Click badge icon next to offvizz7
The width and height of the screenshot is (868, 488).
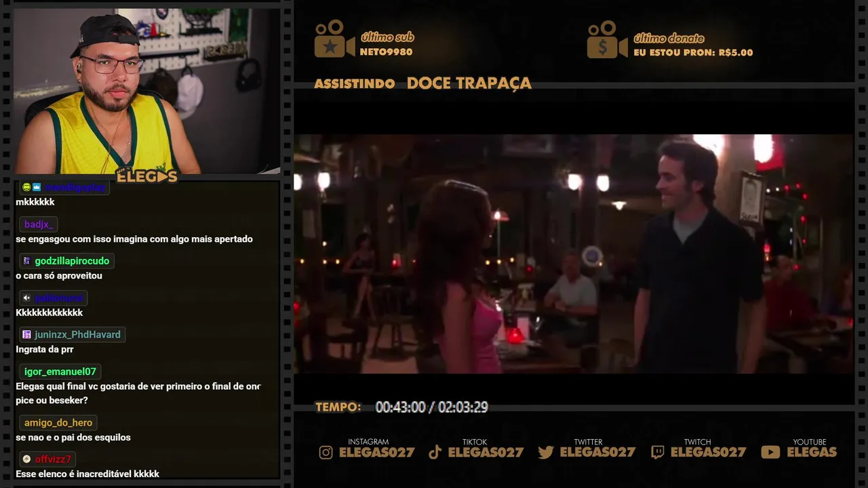(x=26, y=460)
